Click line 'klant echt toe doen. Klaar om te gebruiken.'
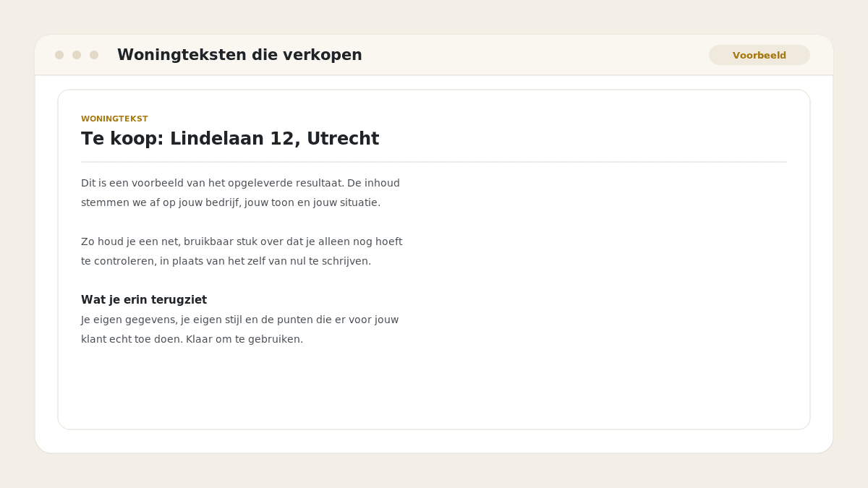 pyautogui.click(x=192, y=339)
